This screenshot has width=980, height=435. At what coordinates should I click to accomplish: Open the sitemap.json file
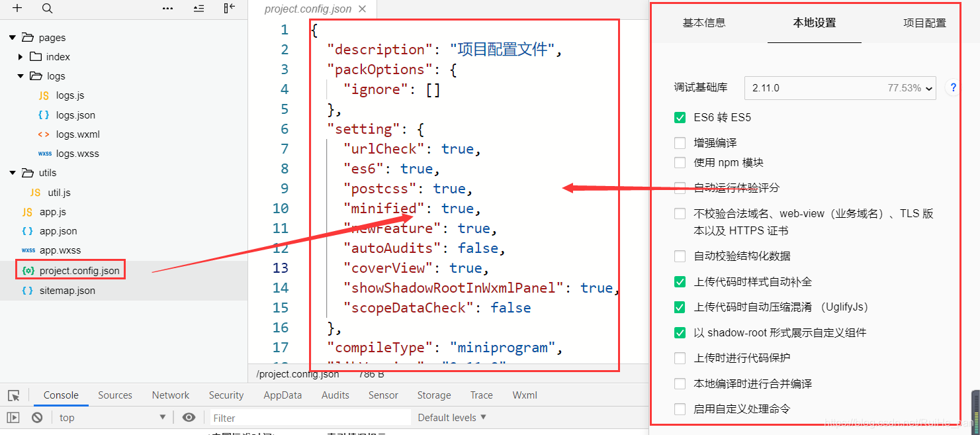click(67, 290)
